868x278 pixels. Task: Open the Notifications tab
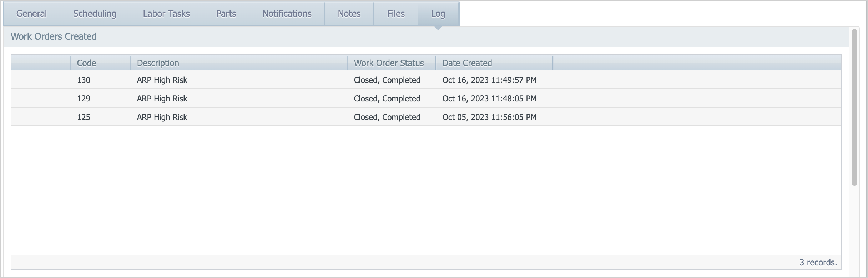[x=286, y=14]
